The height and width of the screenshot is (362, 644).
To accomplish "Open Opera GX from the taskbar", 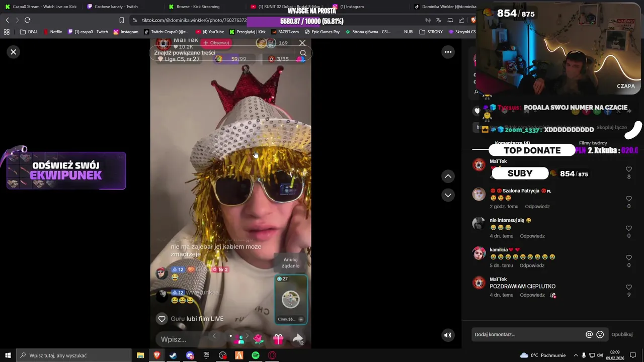I will 272,355.
